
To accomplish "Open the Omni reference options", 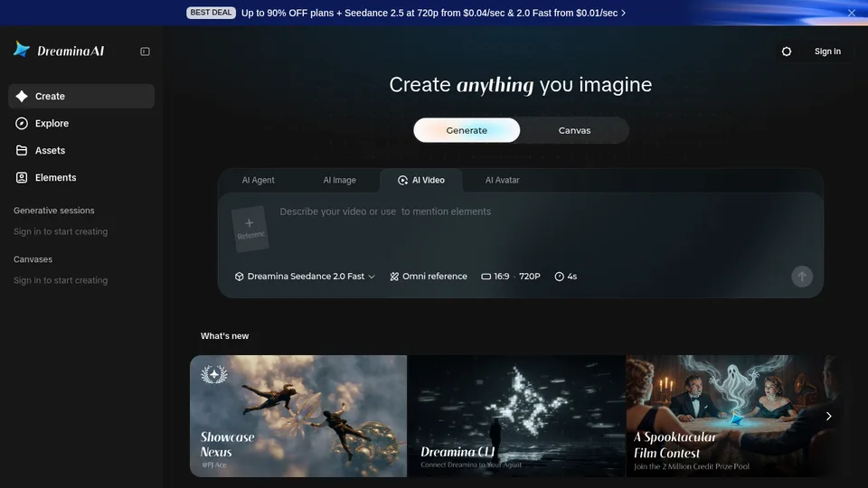I will point(429,277).
